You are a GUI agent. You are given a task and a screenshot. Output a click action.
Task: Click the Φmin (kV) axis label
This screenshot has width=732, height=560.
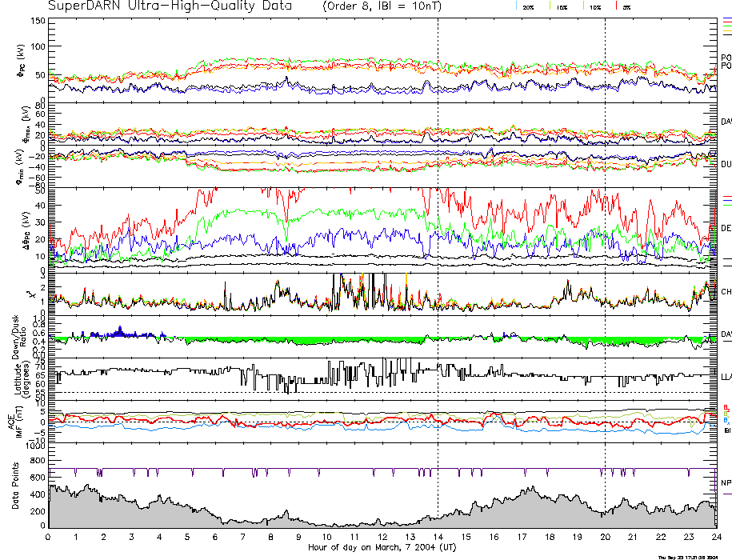[20, 166]
